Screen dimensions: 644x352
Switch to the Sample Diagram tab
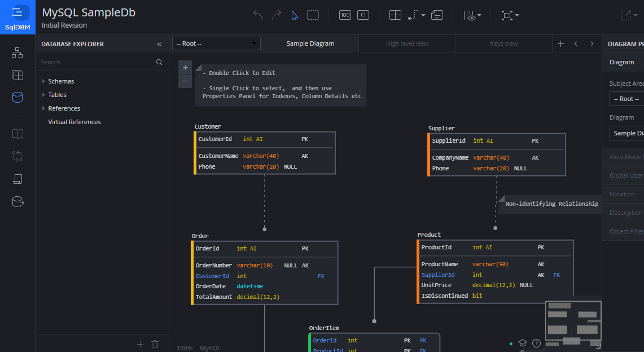310,43
